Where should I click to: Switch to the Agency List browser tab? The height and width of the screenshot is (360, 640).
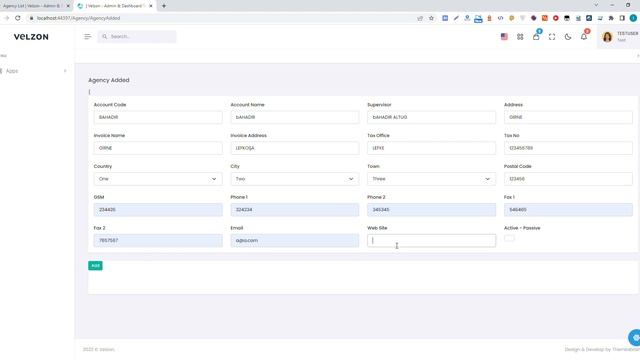(32, 6)
